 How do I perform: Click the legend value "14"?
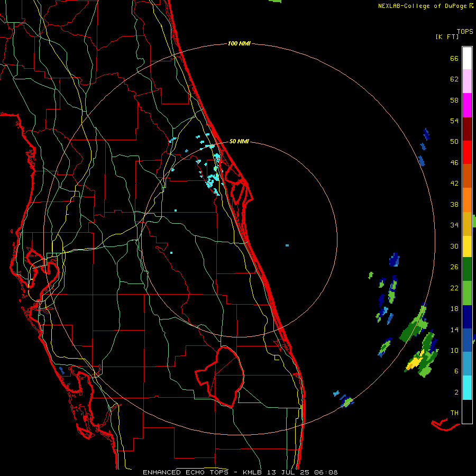pyautogui.click(x=454, y=329)
